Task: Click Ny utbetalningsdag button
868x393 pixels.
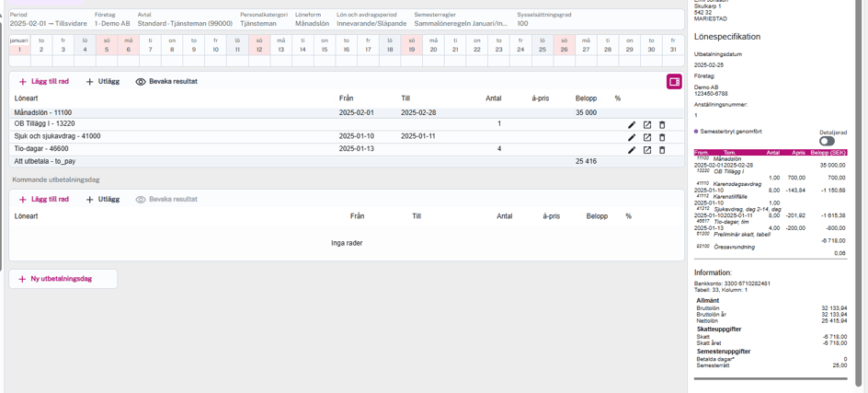Action: pos(63,279)
